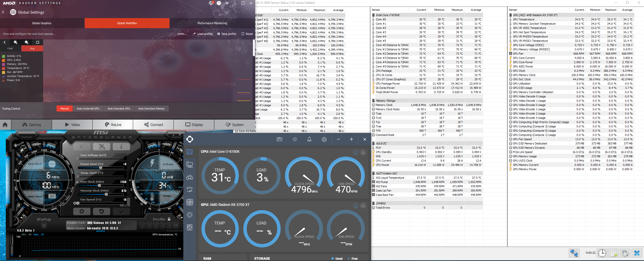Select Auto Undervolt GPU tuning control

[x=88, y=109]
